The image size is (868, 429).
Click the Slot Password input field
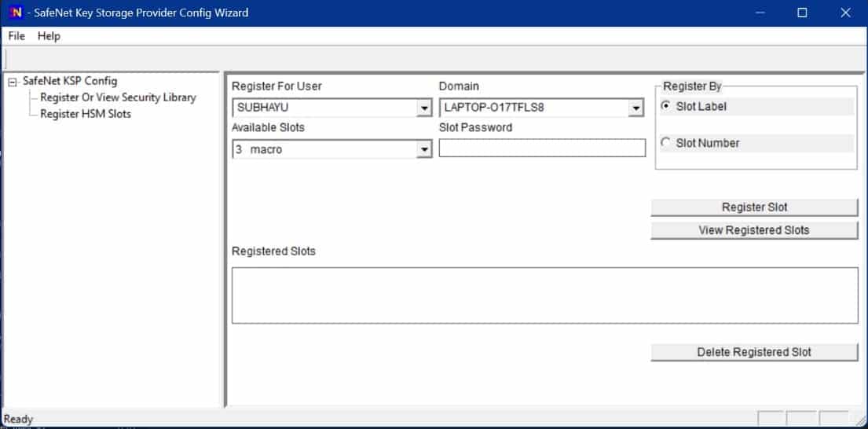pyautogui.click(x=541, y=148)
